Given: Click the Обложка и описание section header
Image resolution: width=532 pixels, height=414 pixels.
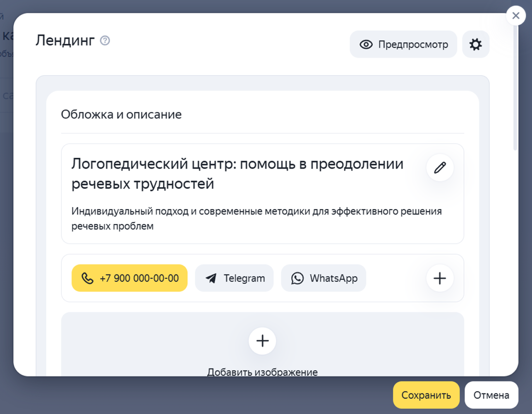Looking at the screenshot, I should [x=121, y=114].
